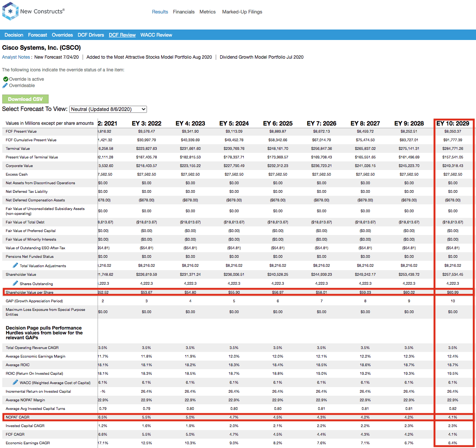Click the Corporate Value row label

click(19, 166)
